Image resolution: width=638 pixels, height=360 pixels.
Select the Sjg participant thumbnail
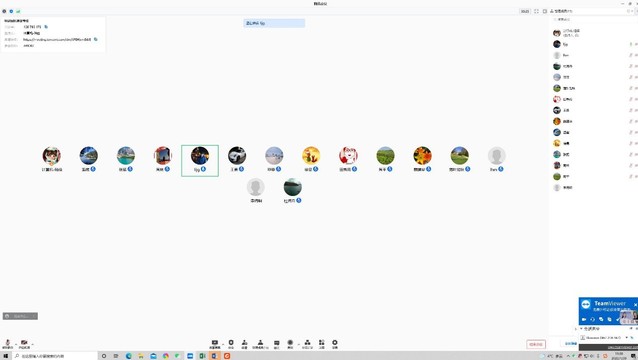[200, 160]
